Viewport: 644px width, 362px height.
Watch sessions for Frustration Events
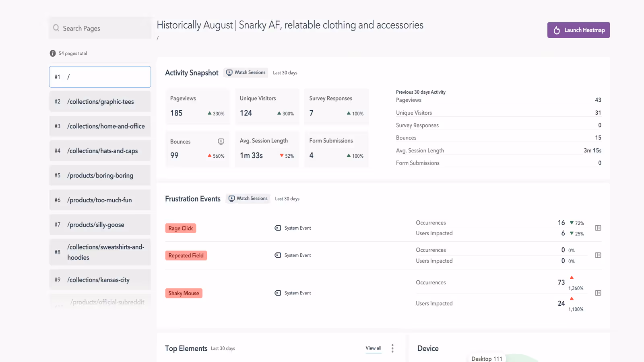tap(248, 199)
